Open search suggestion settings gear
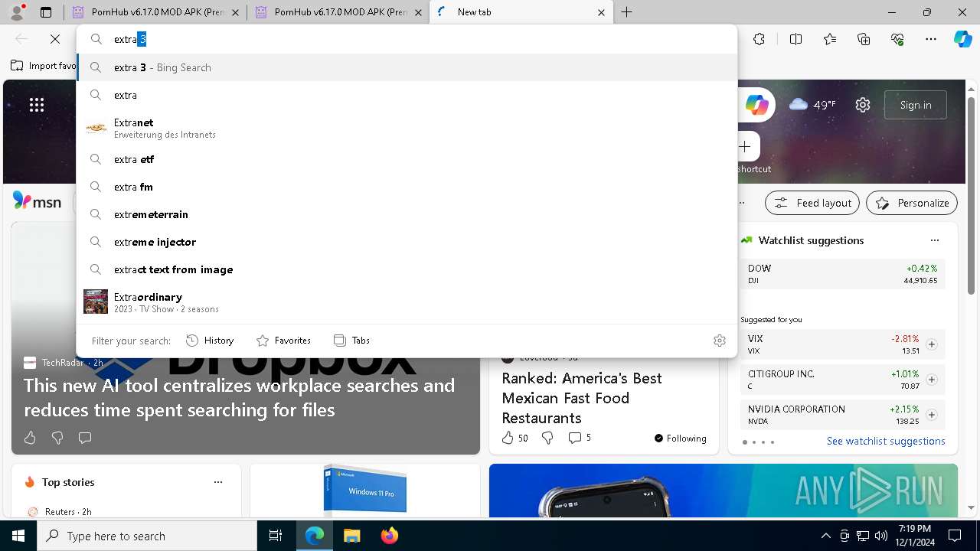980x551 pixels. [719, 341]
